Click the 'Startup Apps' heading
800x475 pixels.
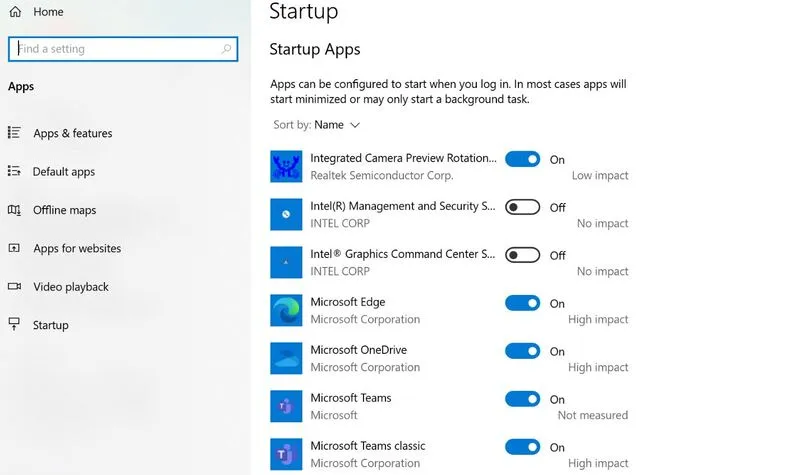click(315, 49)
